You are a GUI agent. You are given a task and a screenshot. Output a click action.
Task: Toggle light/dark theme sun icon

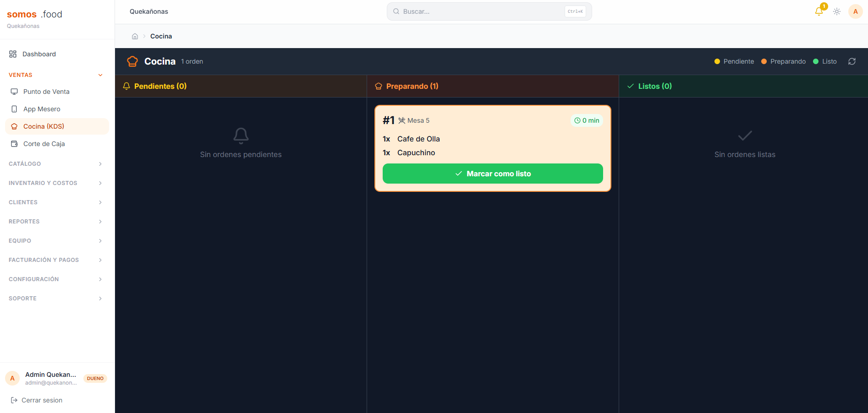[837, 11]
